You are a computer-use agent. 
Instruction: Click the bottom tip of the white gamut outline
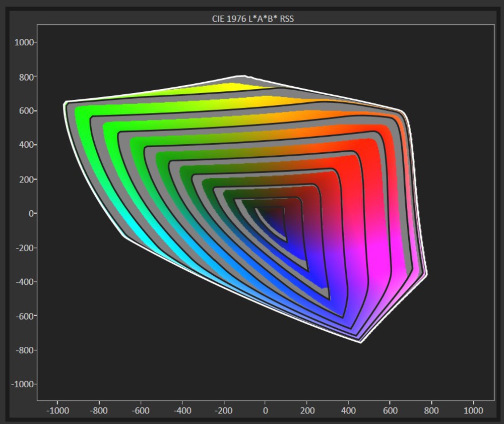click(360, 342)
